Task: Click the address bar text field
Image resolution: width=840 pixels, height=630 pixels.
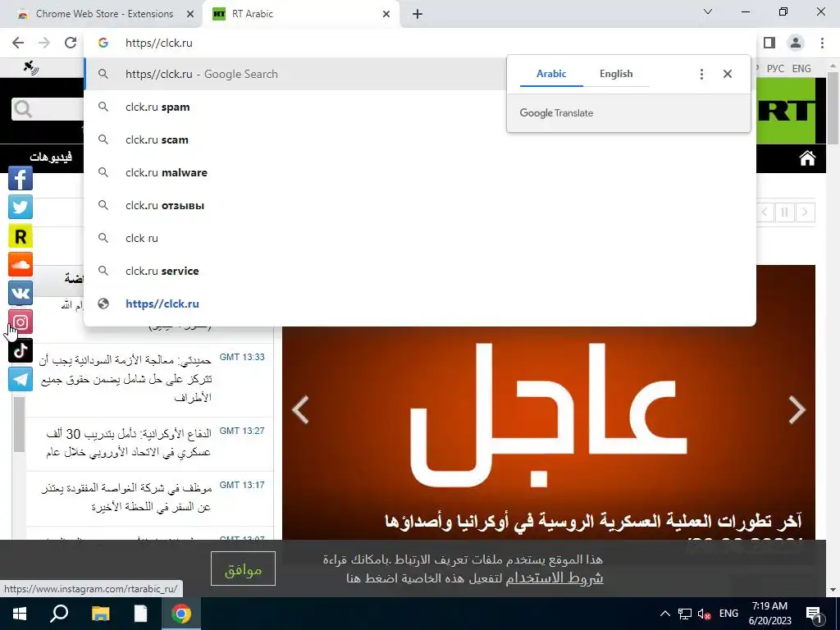Action: coord(420,43)
